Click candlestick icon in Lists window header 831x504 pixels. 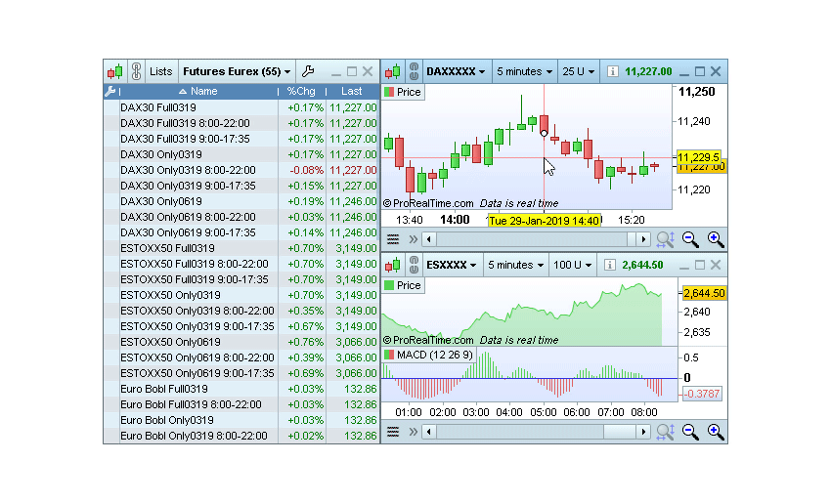[x=115, y=71]
